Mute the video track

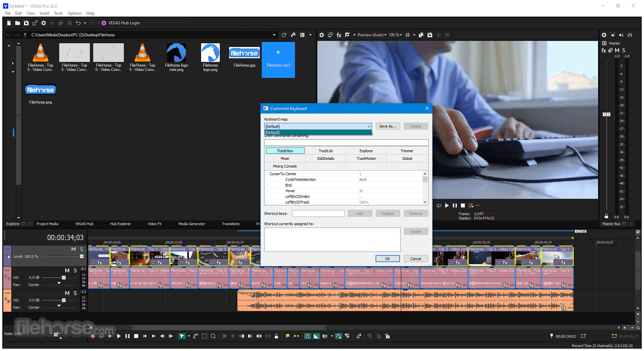click(x=73, y=249)
